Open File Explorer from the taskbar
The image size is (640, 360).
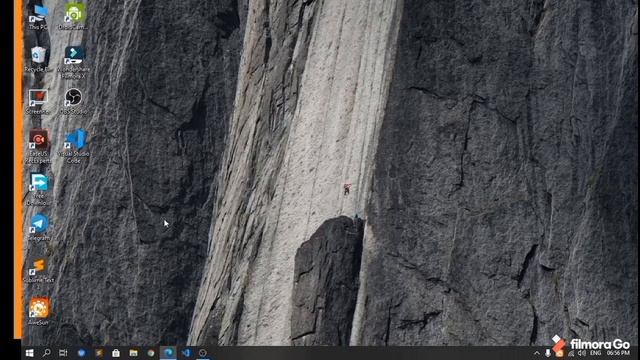click(133, 353)
